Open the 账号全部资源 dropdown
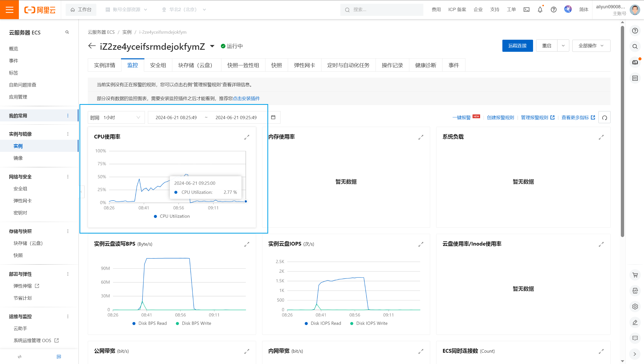644x364 pixels. click(126, 10)
